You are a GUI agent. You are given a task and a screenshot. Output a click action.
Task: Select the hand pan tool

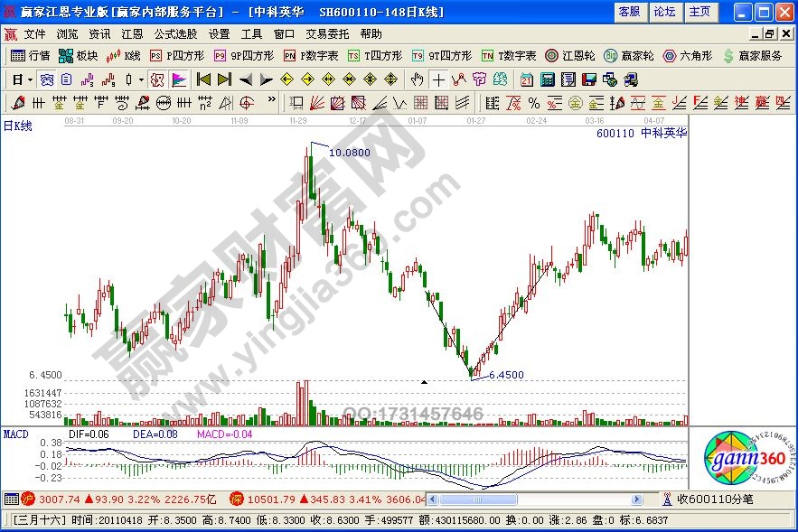pyautogui.click(x=418, y=79)
